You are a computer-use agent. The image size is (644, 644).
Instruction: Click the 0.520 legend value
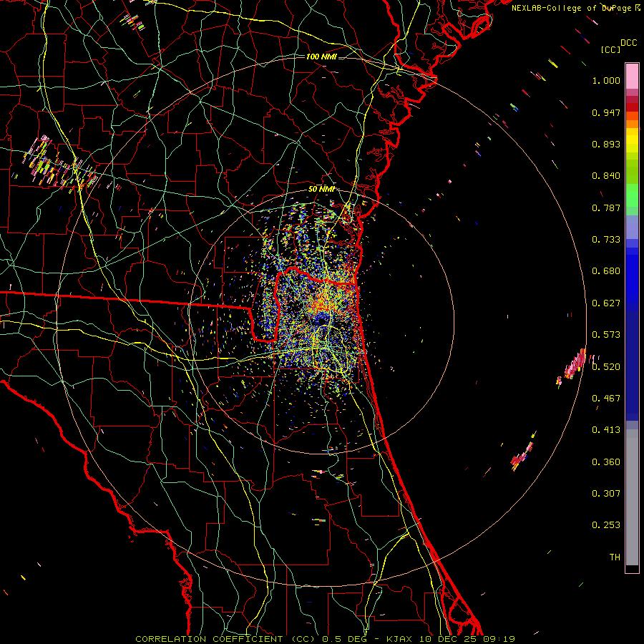[606, 367]
